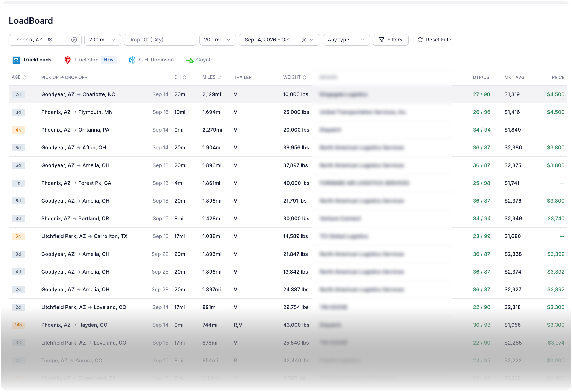Click the 40,000 lbs weight value
The width and height of the screenshot is (572, 392).
[296, 183]
